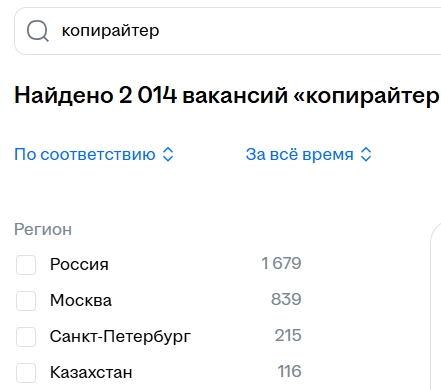Click the 1 679 vacancy count for Россия
The image size is (441, 390).
[x=281, y=263]
